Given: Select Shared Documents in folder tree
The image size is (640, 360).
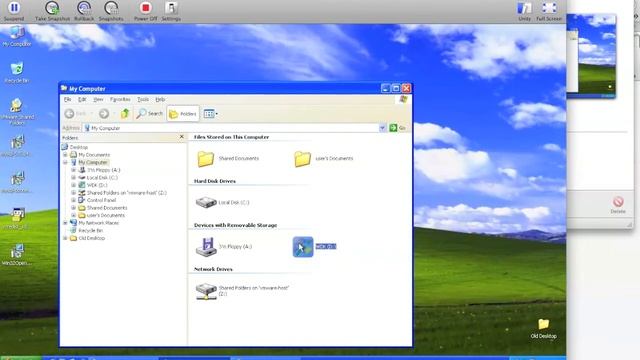Looking at the screenshot, I should tap(107, 208).
